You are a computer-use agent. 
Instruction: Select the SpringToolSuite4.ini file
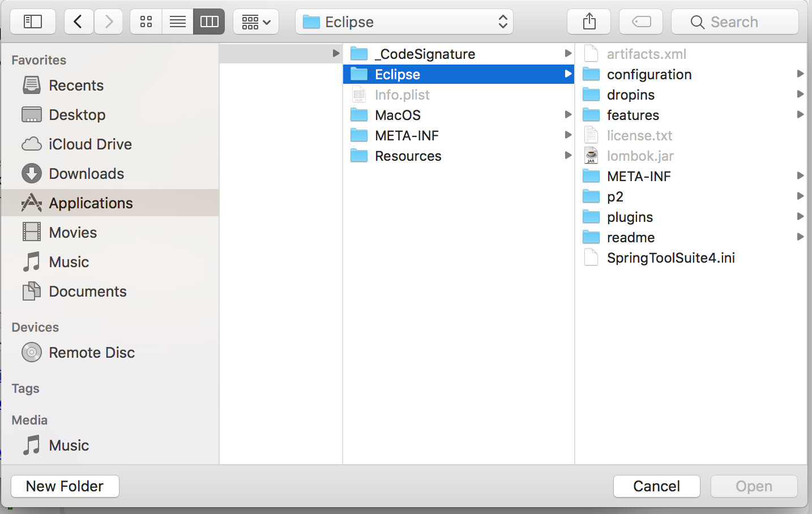691,258
